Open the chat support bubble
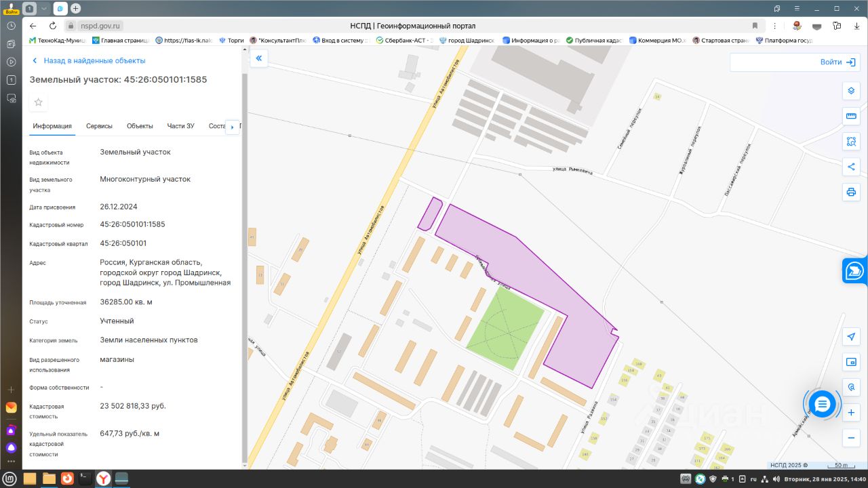868x488 pixels. (x=822, y=404)
